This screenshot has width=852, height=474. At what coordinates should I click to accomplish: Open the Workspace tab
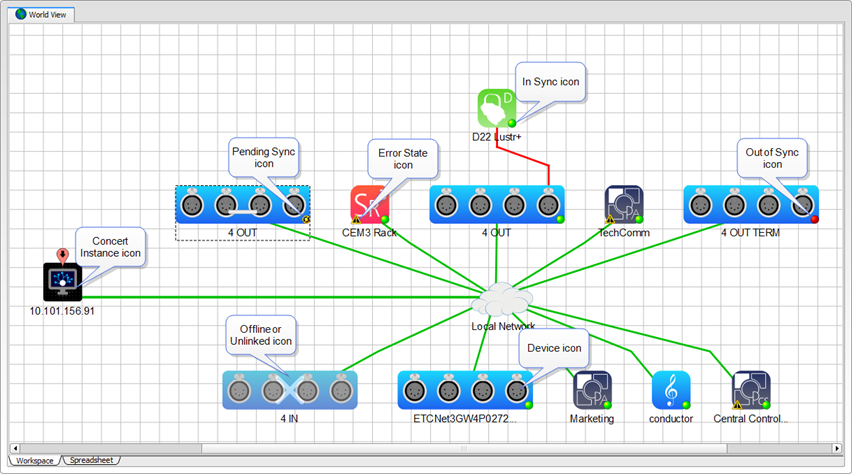coord(34,460)
